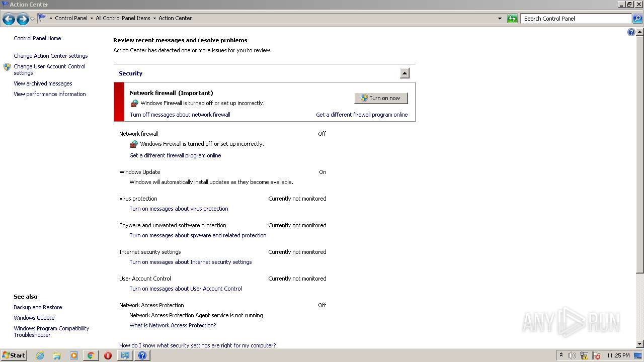Click the volume speaker tray icon

point(572,355)
